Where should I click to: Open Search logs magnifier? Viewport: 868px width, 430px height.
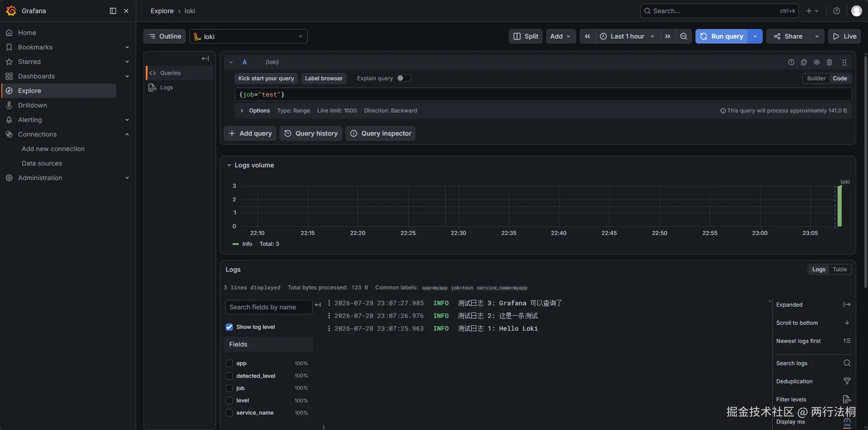847,363
